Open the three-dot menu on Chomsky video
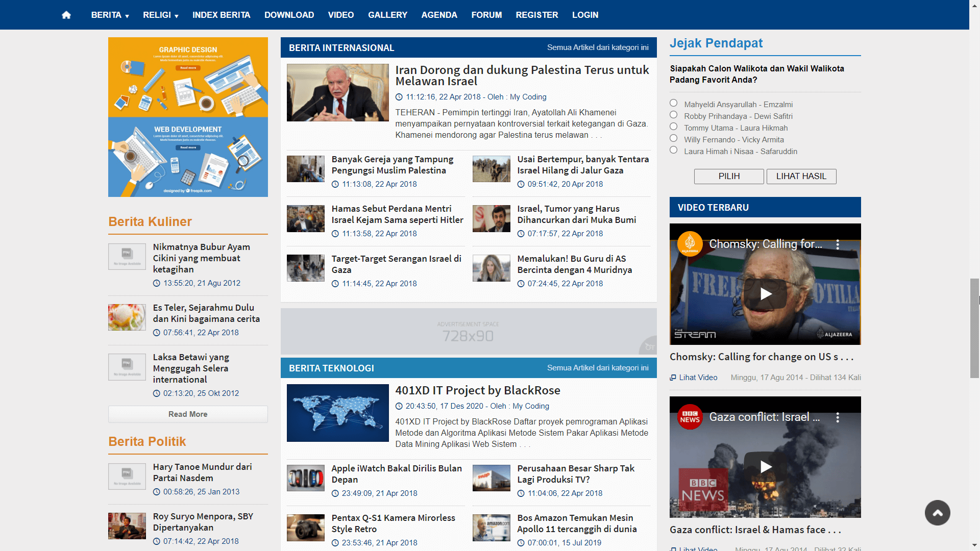This screenshot has height=551, width=980. pyautogui.click(x=837, y=245)
